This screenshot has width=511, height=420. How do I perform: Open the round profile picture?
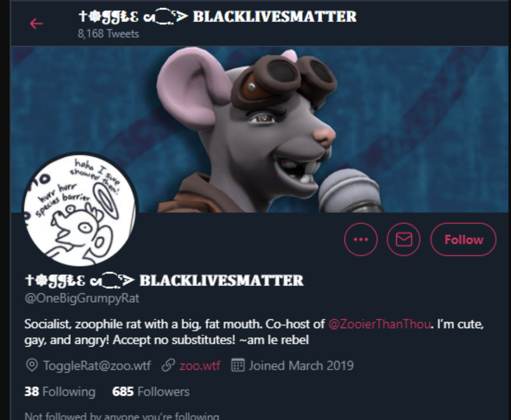point(80,210)
